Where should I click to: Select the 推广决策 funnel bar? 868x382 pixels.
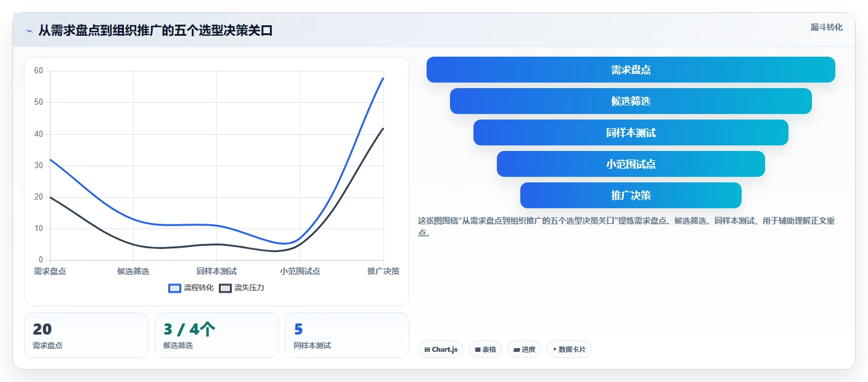pos(631,195)
